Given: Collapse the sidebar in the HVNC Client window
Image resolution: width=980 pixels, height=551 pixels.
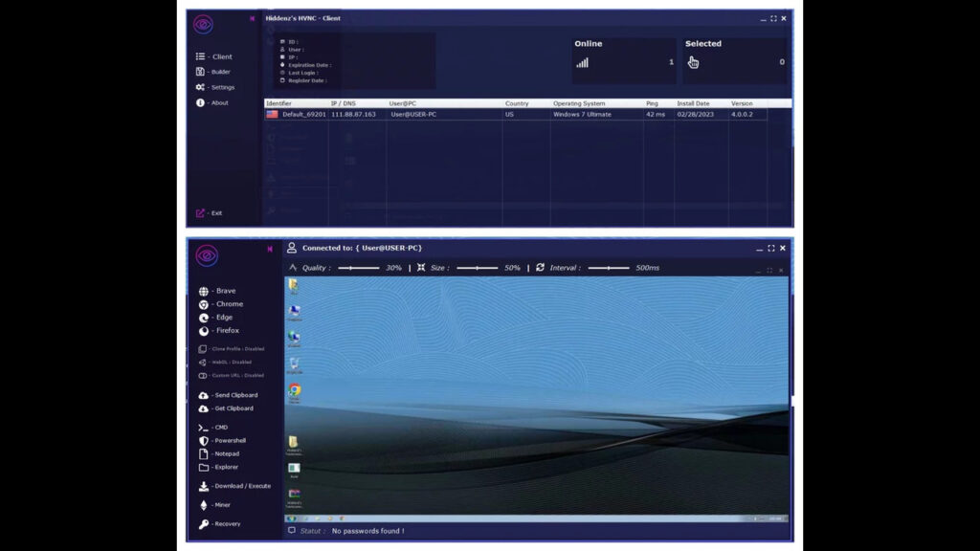Looking at the screenshot, I should click(253, 19).
